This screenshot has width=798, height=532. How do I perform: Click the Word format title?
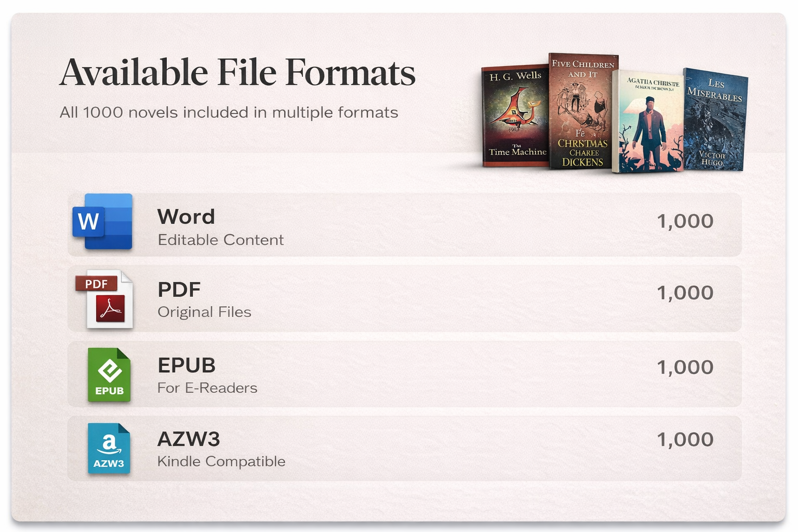[186, 217]
